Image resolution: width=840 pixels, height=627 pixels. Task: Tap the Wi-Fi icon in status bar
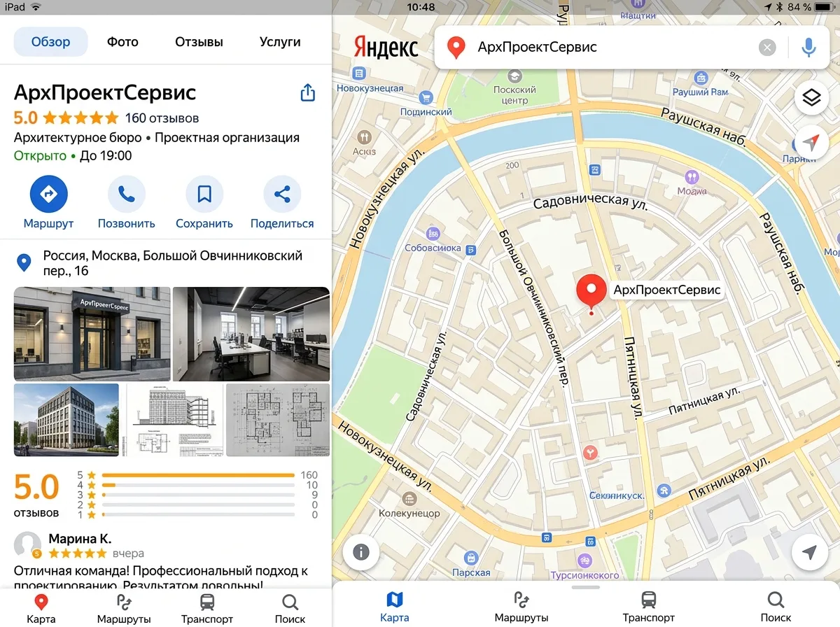[x=36, y=7]
